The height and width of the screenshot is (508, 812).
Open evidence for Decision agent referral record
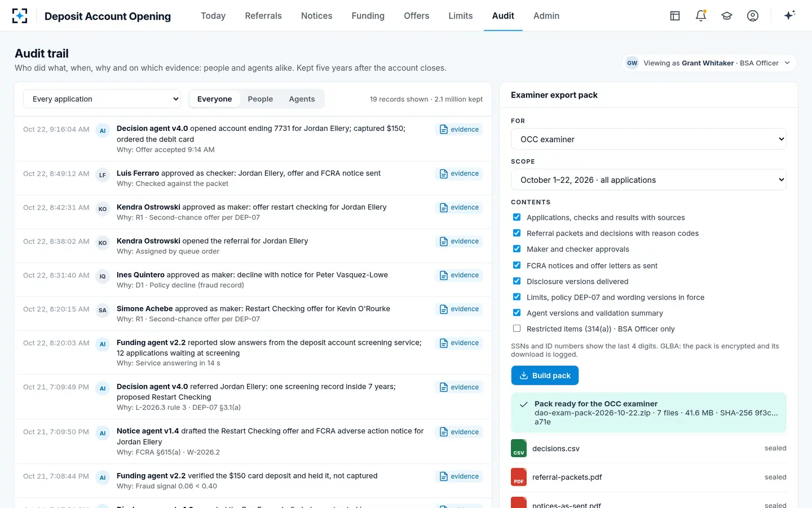[459, 387]
